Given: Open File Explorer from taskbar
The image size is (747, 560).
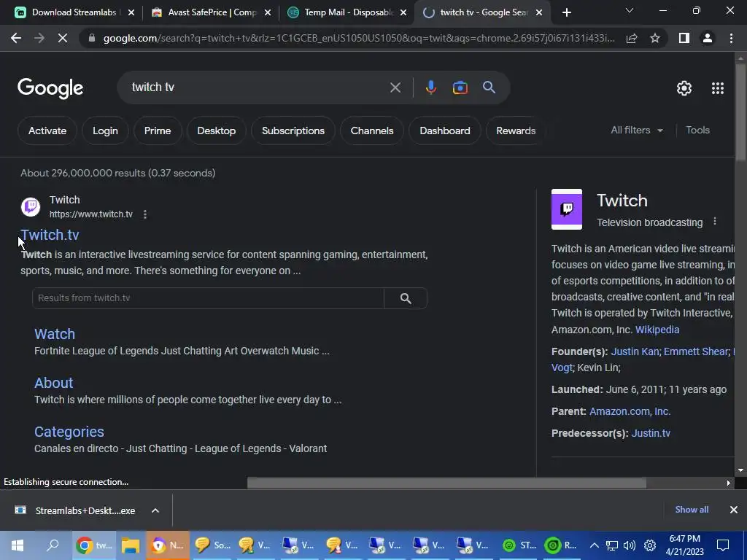Looking at the screenshot, I should [130, 545].
